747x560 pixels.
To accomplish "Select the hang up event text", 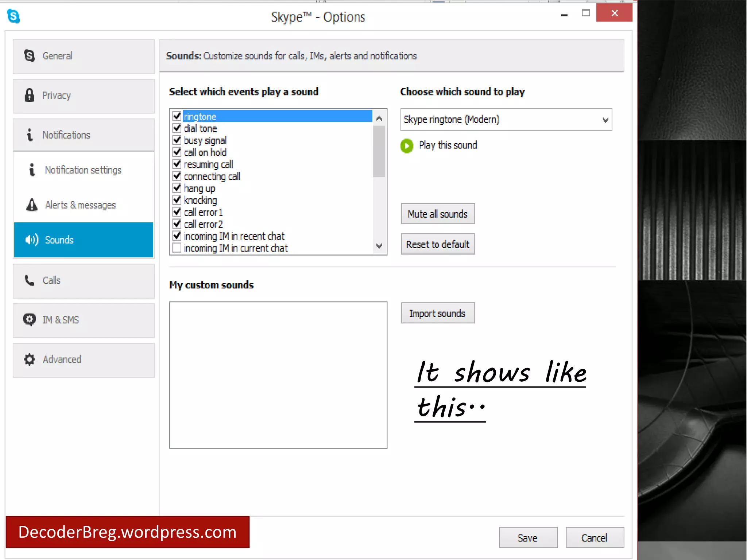I will point(200,188).
